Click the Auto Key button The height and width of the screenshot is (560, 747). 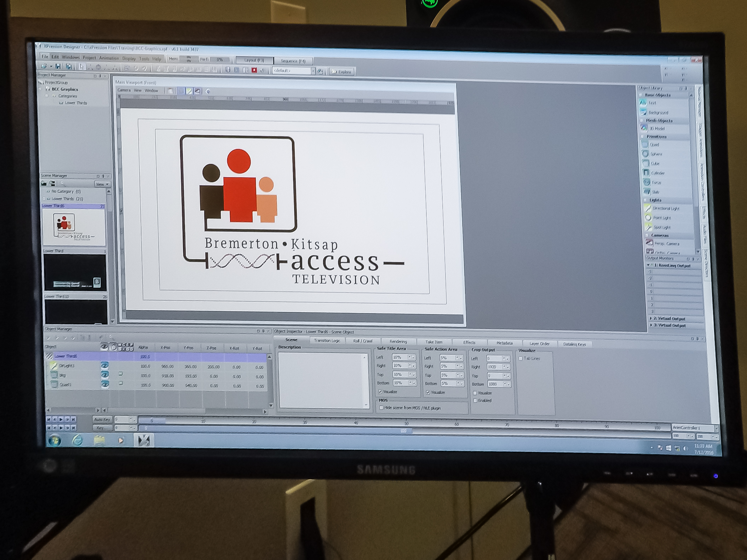point(102,419)
